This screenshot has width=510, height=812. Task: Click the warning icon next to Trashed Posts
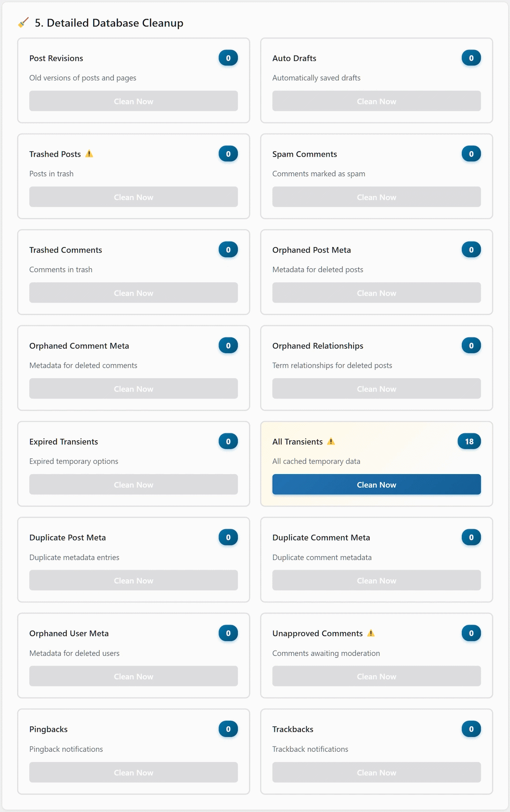click(x=89, y=154)
